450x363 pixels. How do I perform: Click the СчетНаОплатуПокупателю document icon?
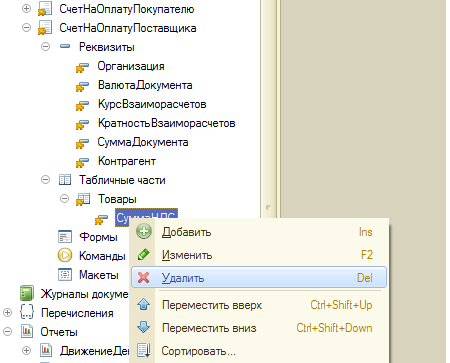45,9
